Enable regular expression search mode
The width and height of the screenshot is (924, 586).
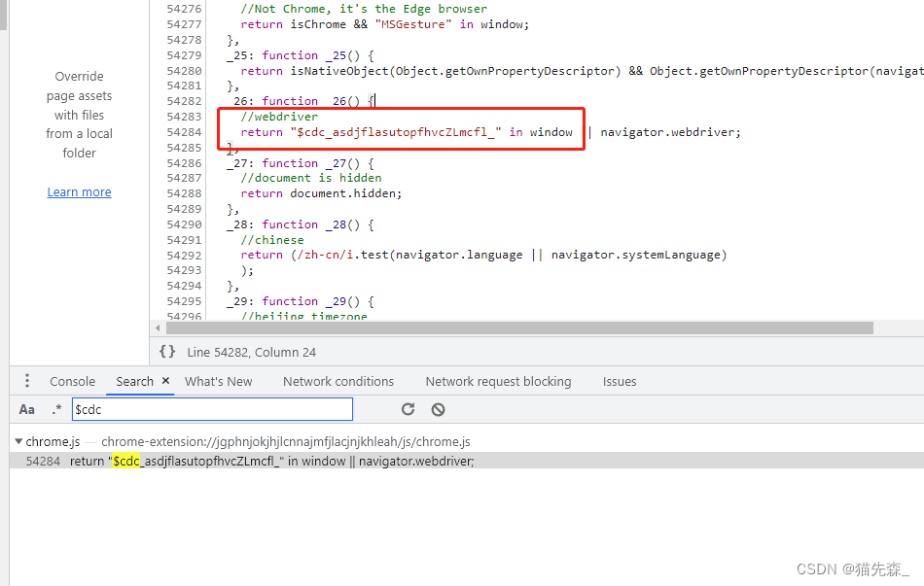[56, 409]
